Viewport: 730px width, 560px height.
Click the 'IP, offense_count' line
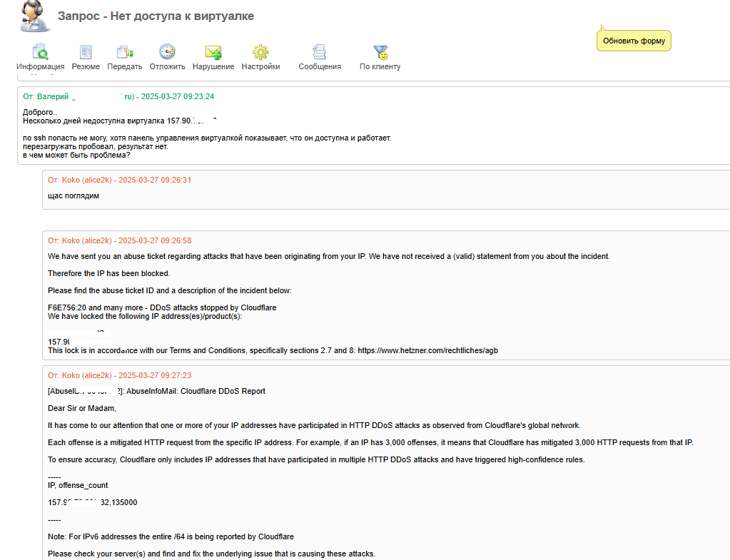click(x=78, y=485)
